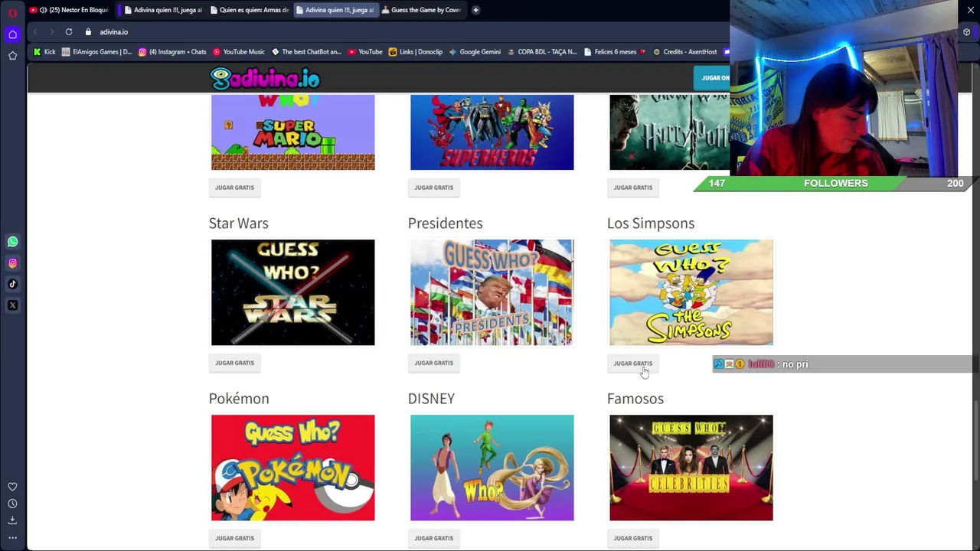Click the padlock site-info icon
The width and height of the screenshot is (980, 551).
click(88, 32)
